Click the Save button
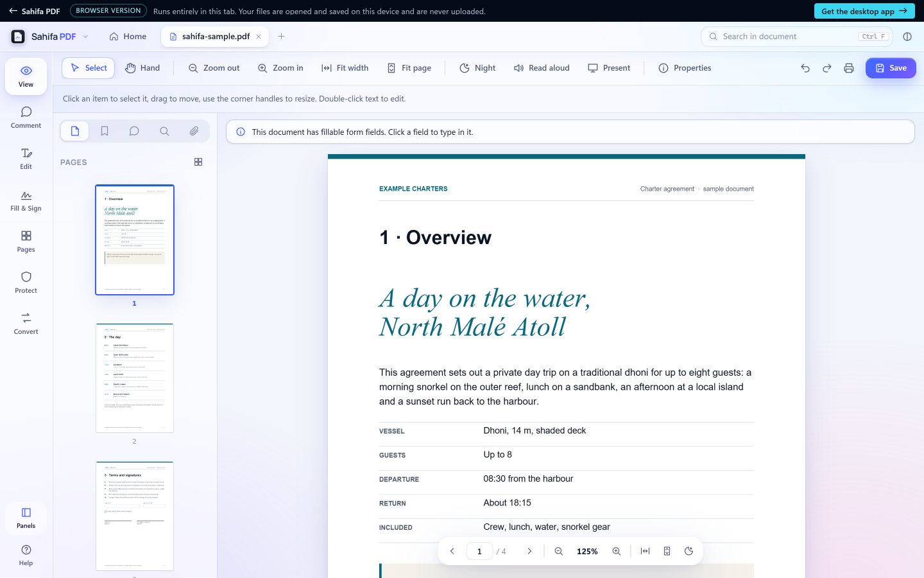The height and width of the screenshot is (578, 924). tap(891, 68)
